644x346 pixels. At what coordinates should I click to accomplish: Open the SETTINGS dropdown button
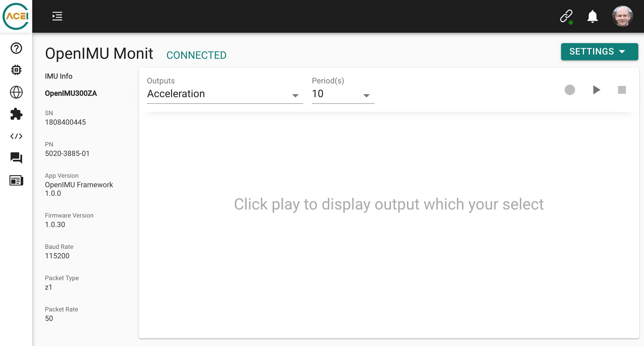point(599,51)
